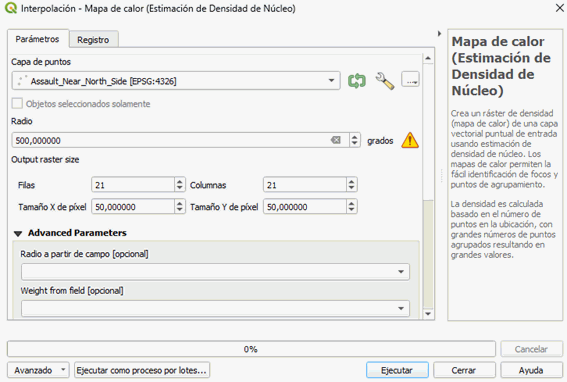Open Radio a partir de campo dropdown

click(215, 272)
